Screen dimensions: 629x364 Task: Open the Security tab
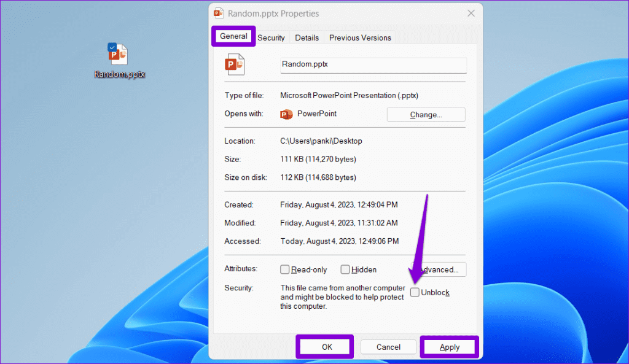[x=271, y=37]
